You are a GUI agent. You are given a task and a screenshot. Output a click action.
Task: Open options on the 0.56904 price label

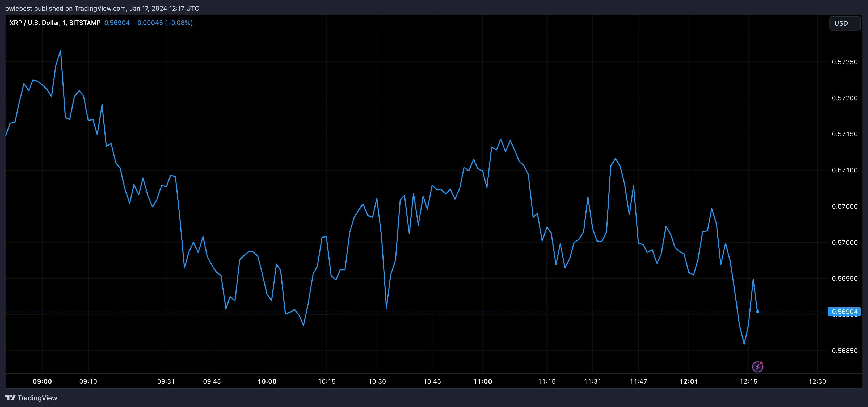coord(844,312)
